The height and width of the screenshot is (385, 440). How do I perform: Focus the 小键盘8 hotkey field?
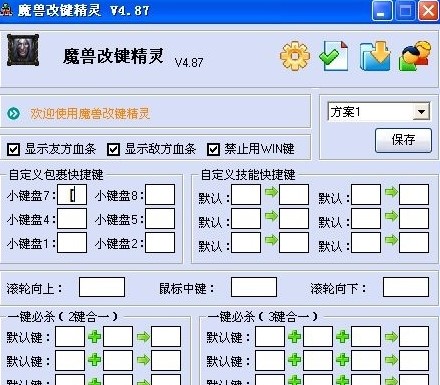point(160,195)
